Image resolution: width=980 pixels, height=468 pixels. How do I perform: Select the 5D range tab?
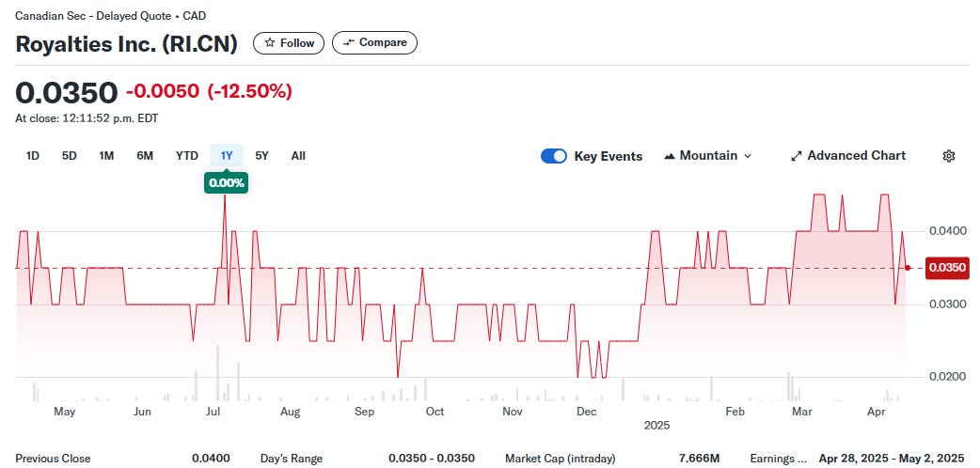point(70,156)
